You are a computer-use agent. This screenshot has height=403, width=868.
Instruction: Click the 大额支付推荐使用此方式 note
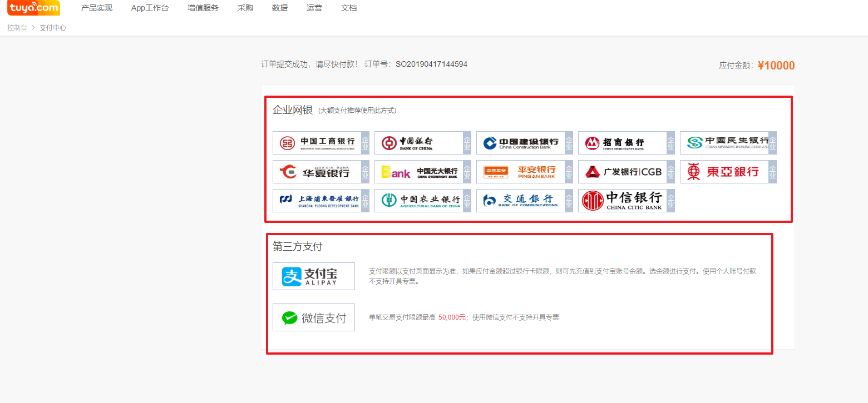click(x=357, y=111)
